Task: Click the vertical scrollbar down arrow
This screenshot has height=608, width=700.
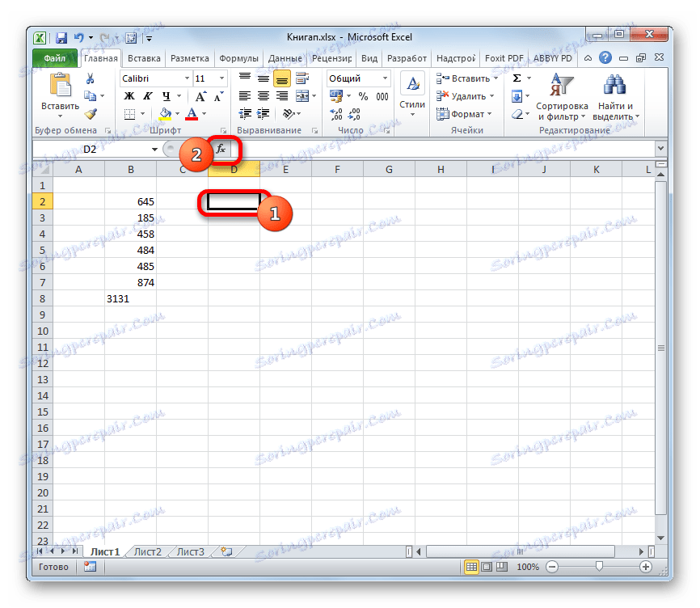Action: pyautogui.click(x=660, y=538)
